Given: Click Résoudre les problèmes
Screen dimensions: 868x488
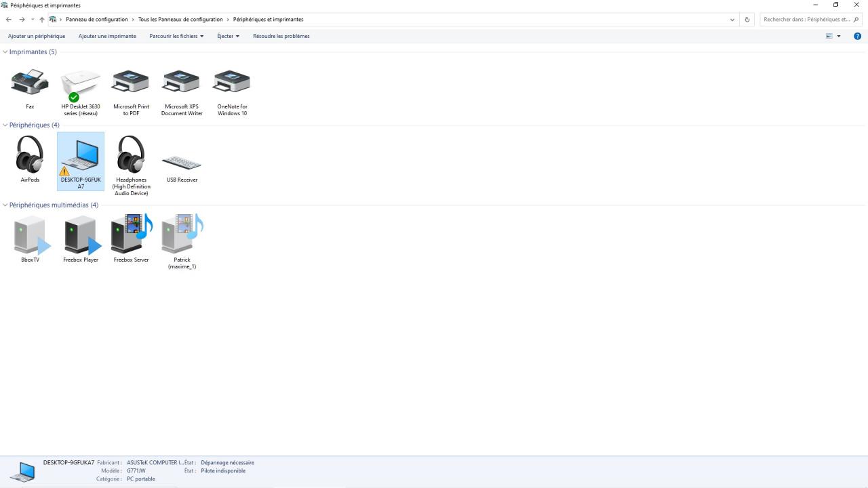Looking at the screenshot, I should [281, 36].
